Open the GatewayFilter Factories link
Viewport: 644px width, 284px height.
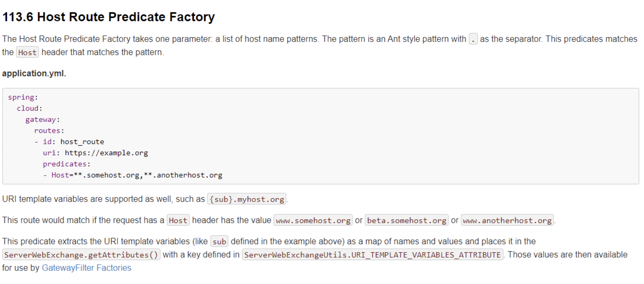(86, 268)
